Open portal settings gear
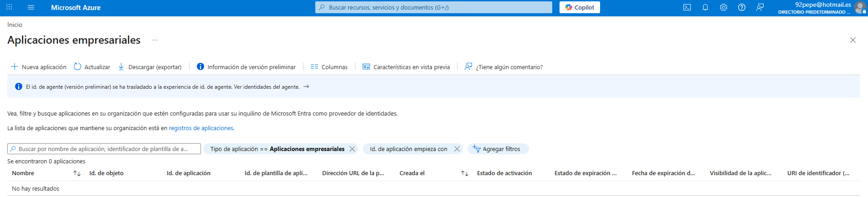The width and height of the screenshot is (868, 197). pos(724,7)
